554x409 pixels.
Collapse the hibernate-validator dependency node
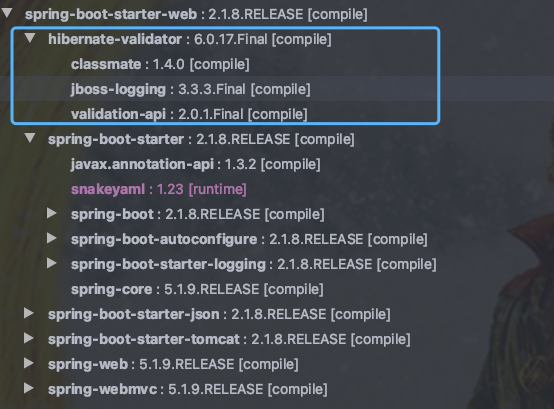30,38
